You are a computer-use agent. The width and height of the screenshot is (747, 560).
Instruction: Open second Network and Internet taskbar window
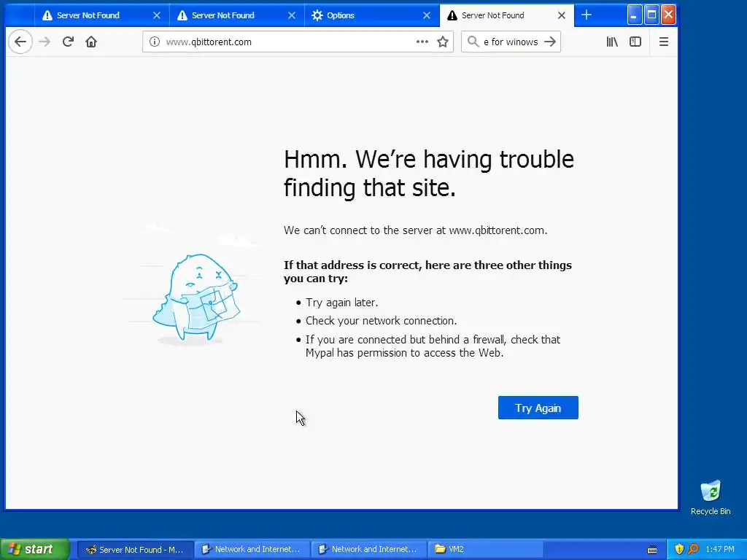tap(368, 550)
